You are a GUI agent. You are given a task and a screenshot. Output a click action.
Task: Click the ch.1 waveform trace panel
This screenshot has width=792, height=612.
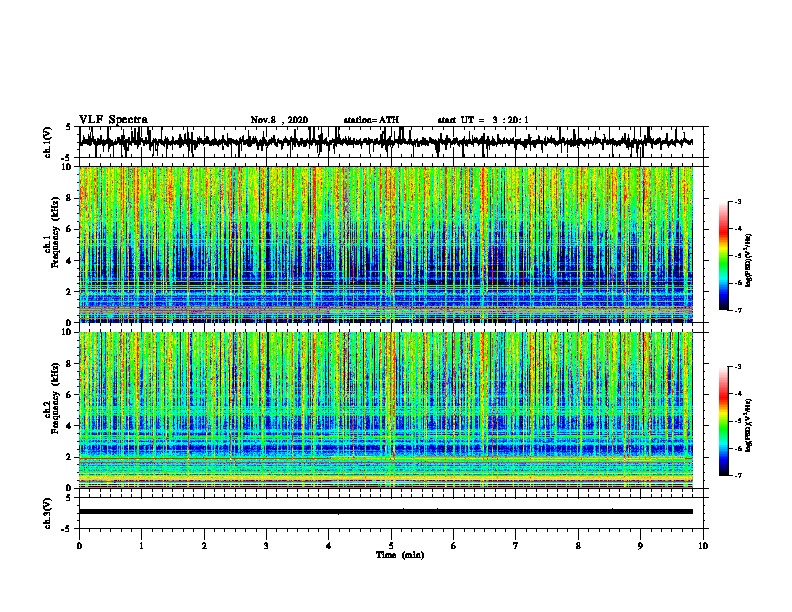pyautogui.click(x=391, y=142)
